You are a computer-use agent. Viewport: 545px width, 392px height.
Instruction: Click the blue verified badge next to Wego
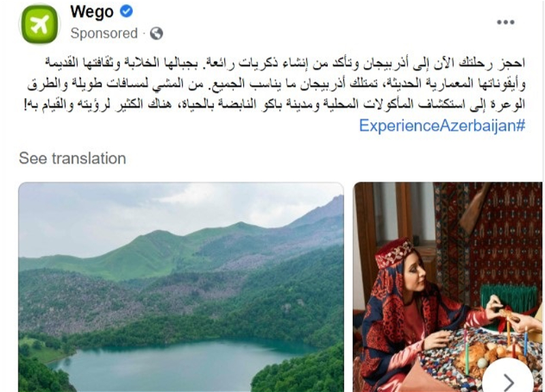127,12
